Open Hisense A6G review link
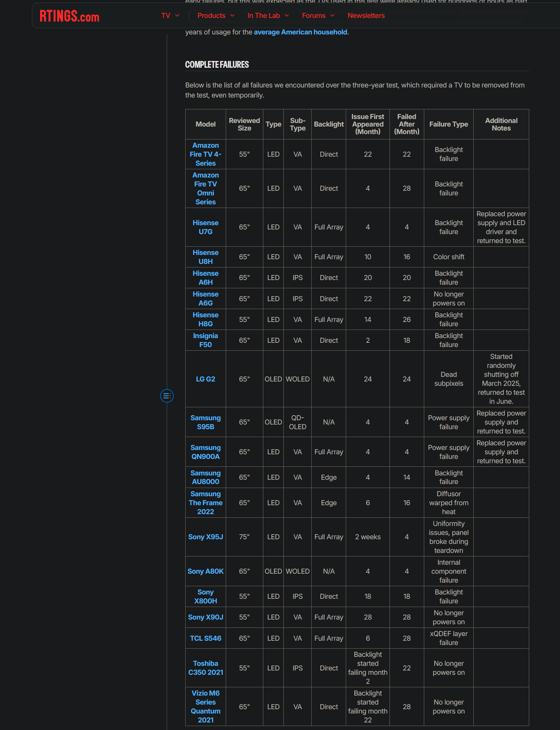The image size is (560, 730). [206, 299]
